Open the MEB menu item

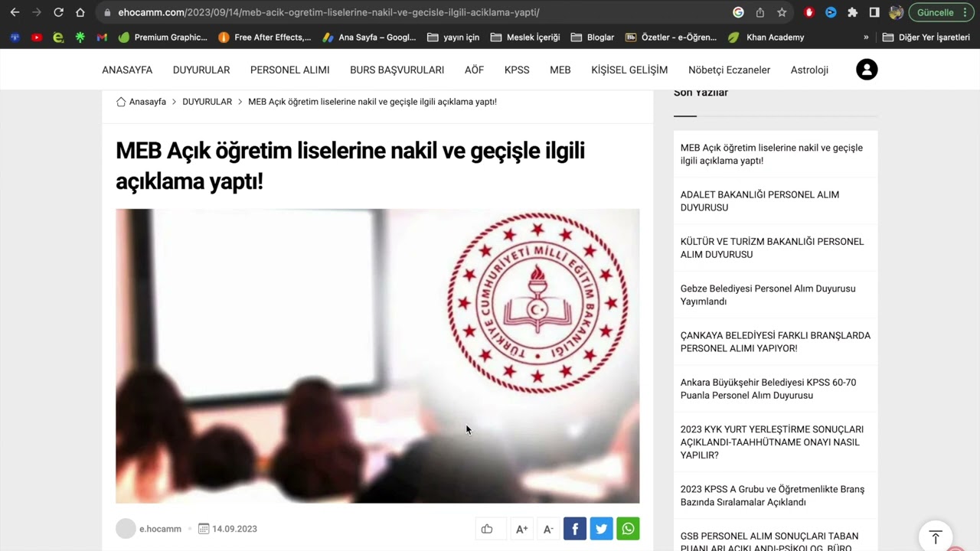coord(560,70)
